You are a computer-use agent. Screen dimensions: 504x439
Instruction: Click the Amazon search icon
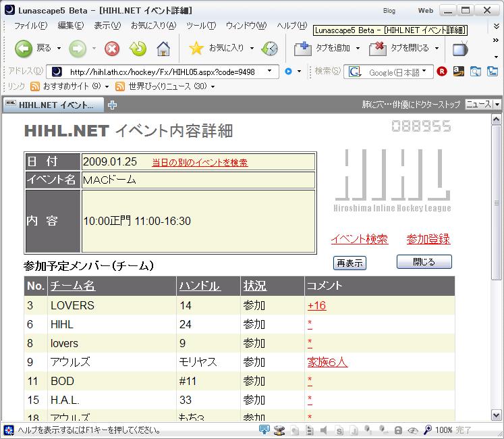(x=459, y=72)
